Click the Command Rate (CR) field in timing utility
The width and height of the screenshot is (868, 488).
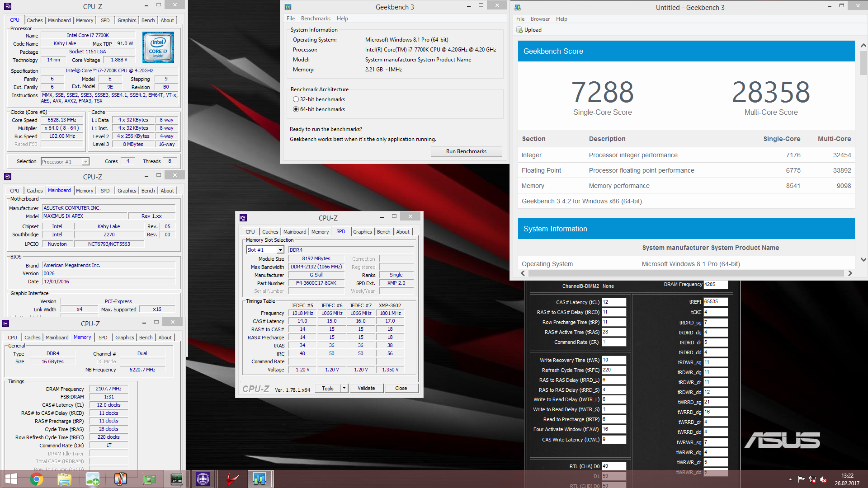coord(613,342)
